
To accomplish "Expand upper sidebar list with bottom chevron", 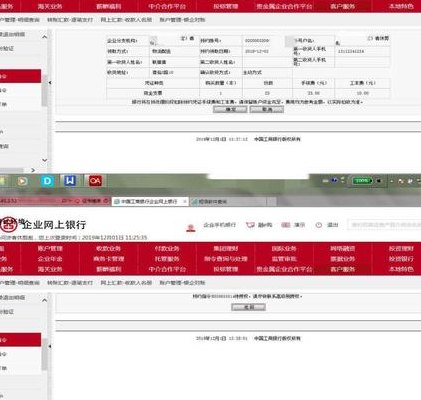I will tap(45, 160).
